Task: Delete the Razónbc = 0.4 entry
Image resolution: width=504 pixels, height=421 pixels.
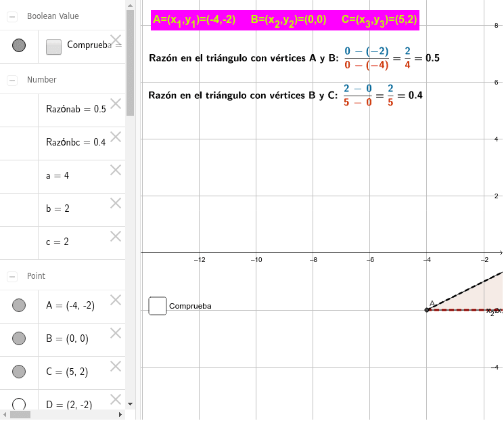Action: point(116,137)
